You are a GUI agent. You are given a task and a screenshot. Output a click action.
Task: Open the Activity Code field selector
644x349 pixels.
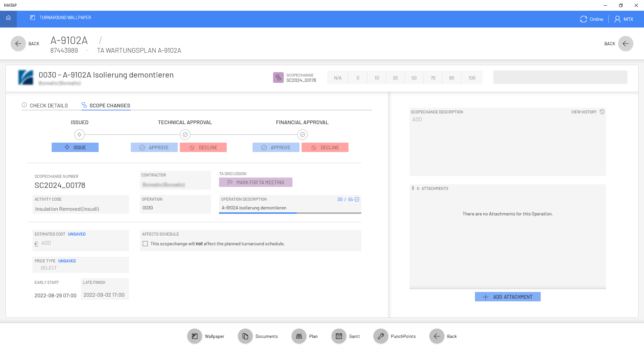click(x=80, y=209)
